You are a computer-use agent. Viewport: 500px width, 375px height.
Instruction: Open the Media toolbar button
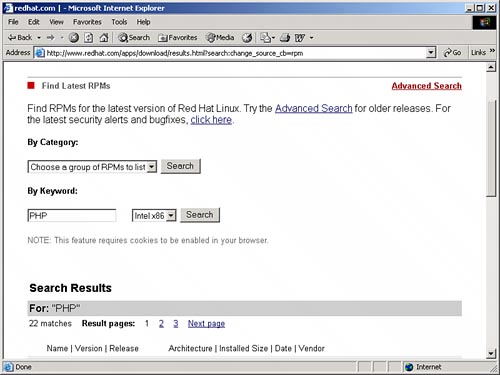(220, 38)
